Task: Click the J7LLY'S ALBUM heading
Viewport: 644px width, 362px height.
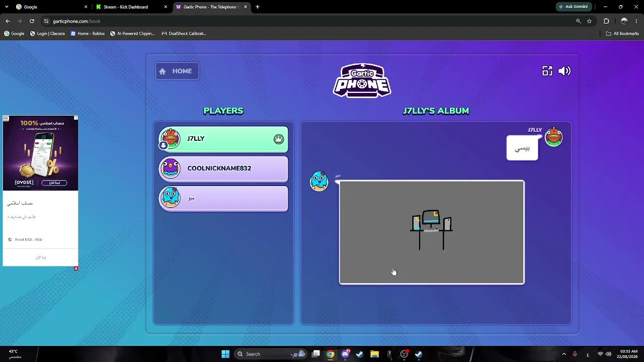Action: 436,111
